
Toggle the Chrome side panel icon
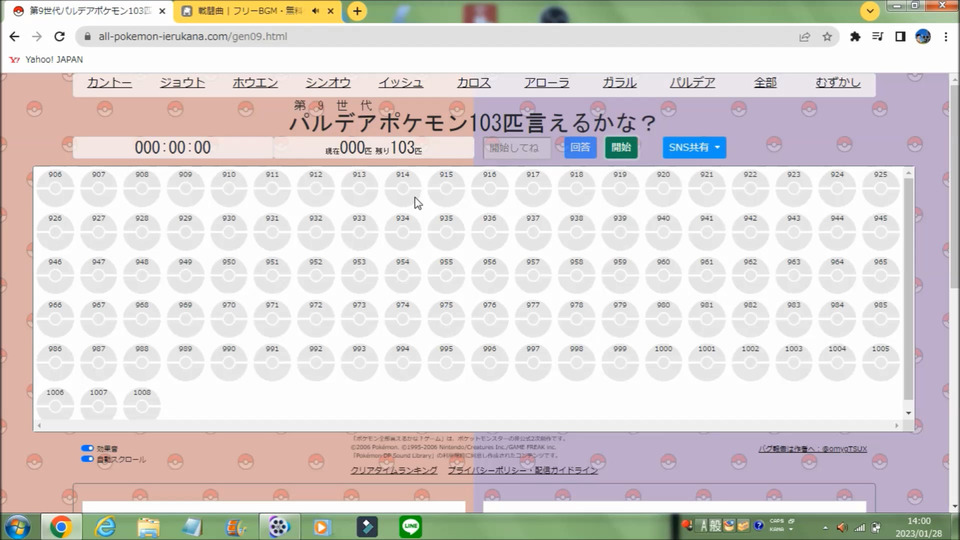coord(900,37)
